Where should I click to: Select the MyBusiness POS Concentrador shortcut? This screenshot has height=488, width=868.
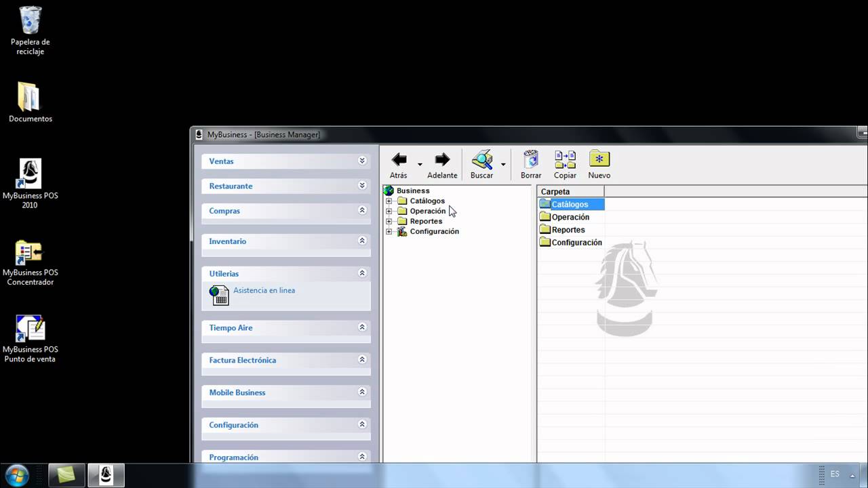pyautogui.click(x=30, y=262)
